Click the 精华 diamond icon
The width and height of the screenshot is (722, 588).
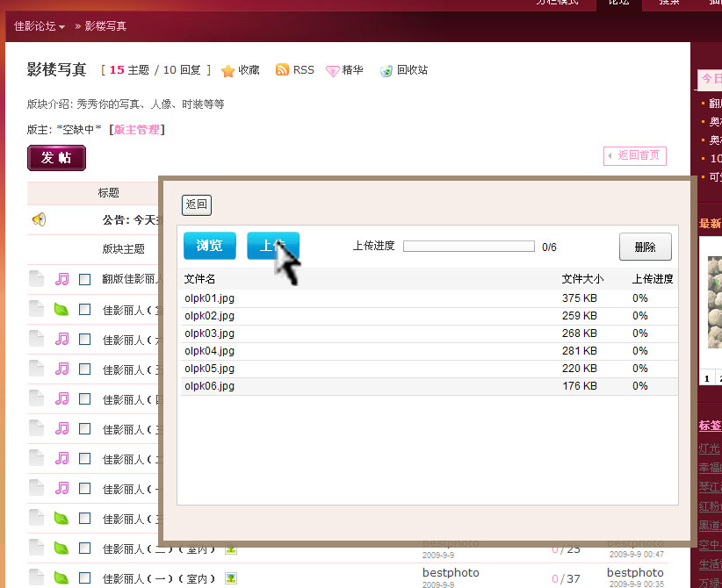(333, 70)
